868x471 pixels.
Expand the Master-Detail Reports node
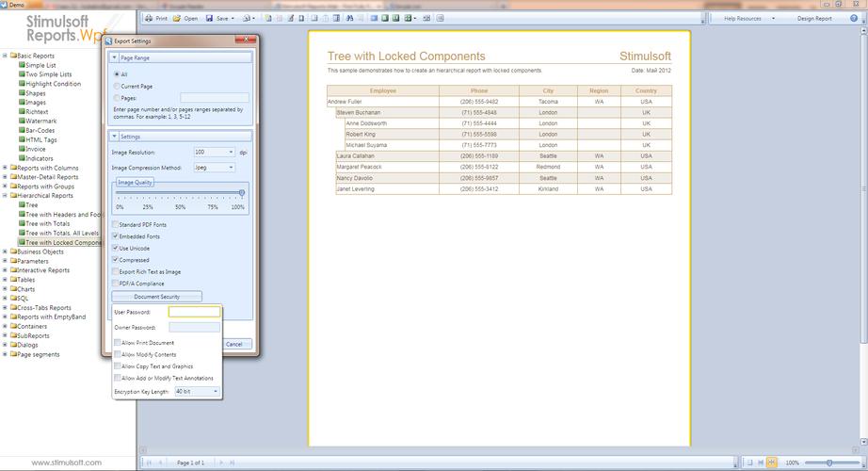click(x=5, y=177)
